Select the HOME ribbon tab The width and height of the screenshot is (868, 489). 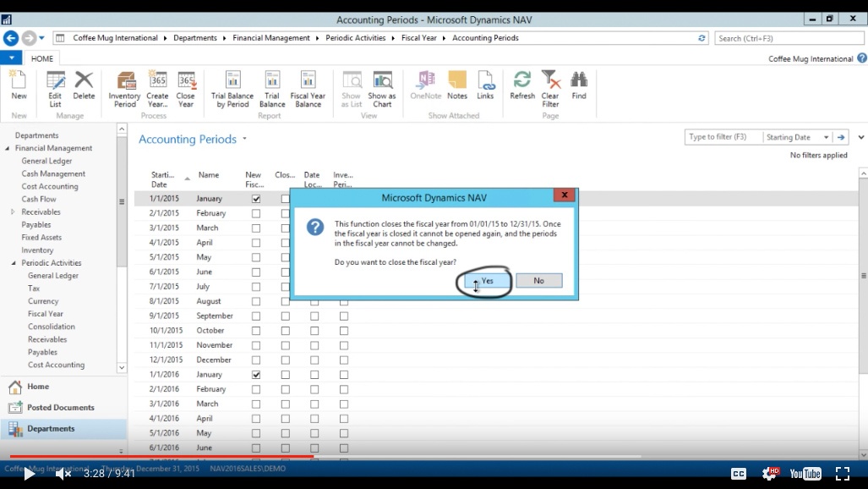[41, 58]
